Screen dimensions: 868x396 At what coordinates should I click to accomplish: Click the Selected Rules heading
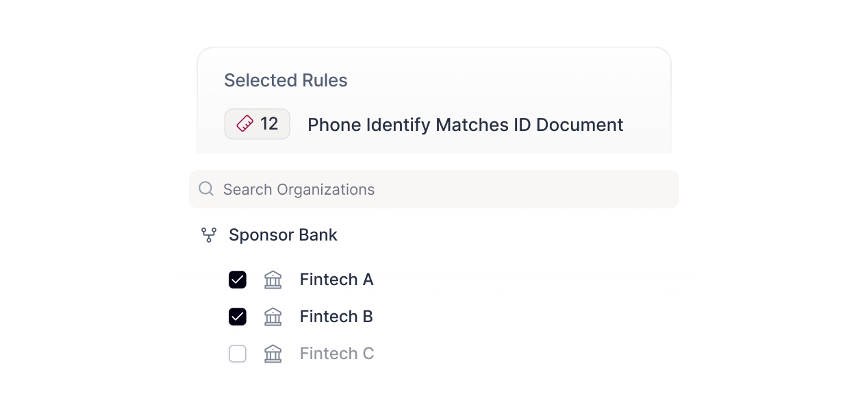click(x=286, y=80)
